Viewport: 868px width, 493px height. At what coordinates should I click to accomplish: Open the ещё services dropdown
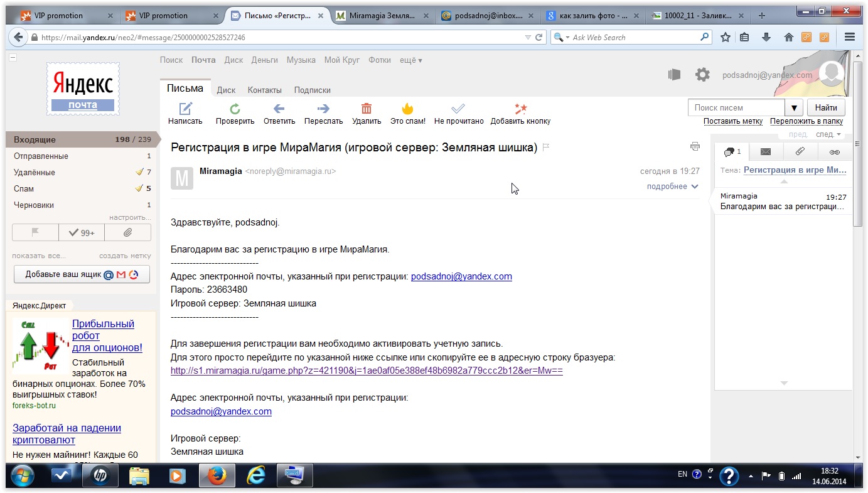pyautogui.click(x=411, y=60)
